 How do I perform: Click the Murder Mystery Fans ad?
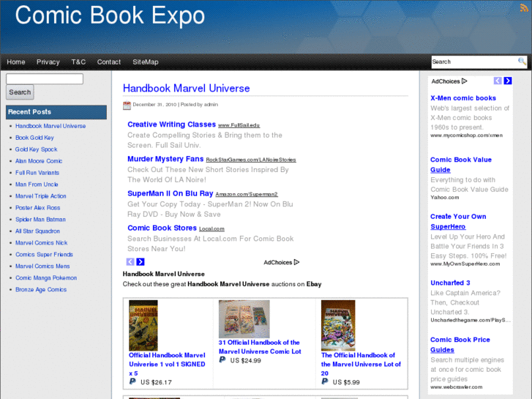pos(165,159)
